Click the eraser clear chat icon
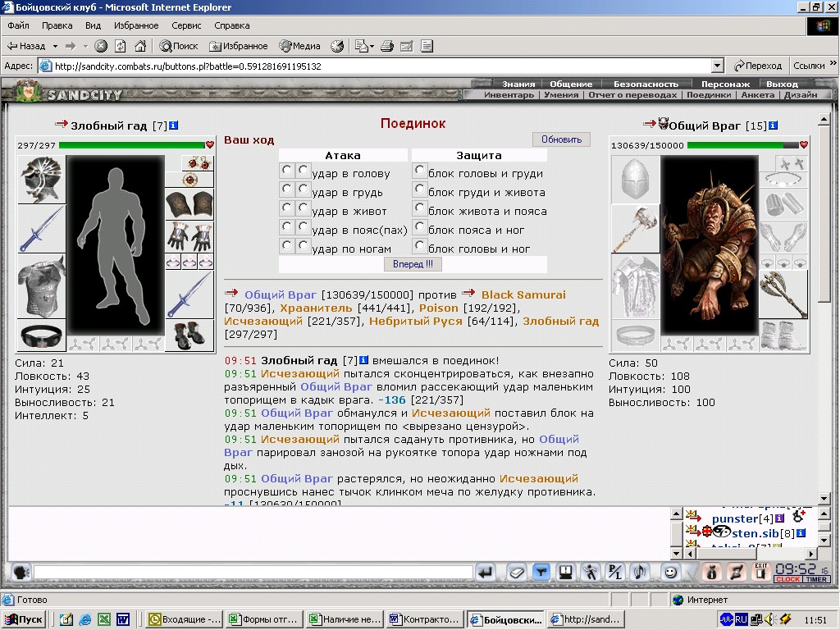The height and width of the screenshot is (630, 840). tap(517, 573)
